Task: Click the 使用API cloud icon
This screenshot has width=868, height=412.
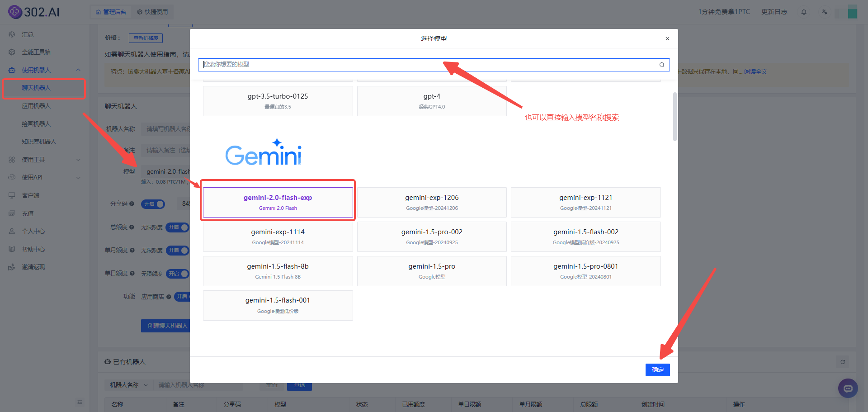Action: pyautogui.click(x=12, y=177)
